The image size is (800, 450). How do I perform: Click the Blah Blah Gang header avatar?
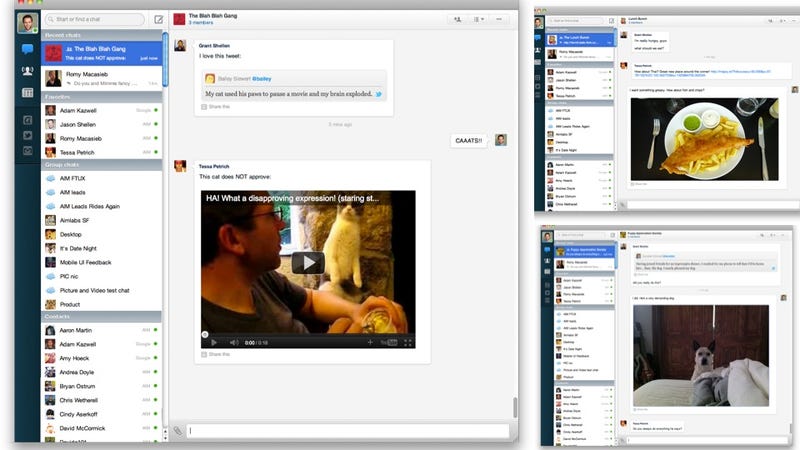coord(179,19)
